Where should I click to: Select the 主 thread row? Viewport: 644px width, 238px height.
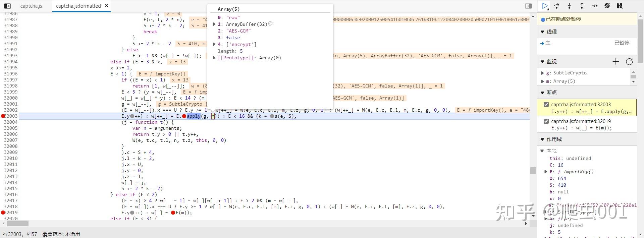click(x=587, y=43)
